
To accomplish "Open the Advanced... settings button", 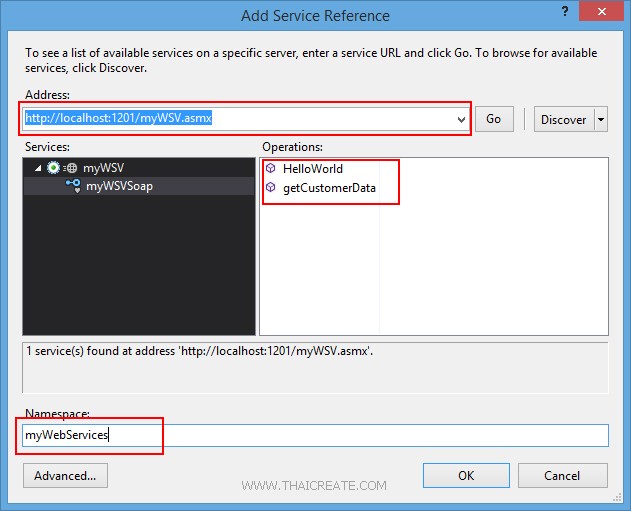I will [65, 475].
